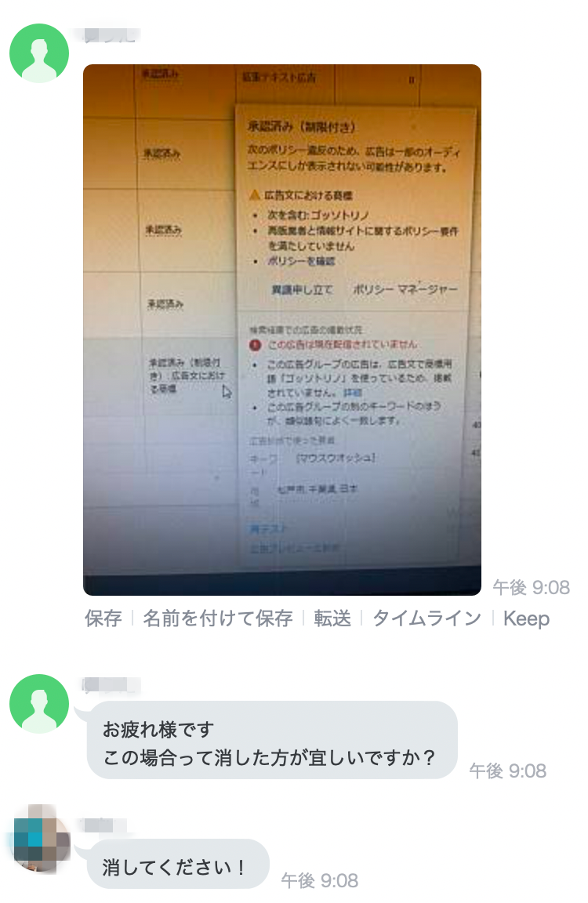Open the pixelated avatar of the replying user
The width and height of the screenshot is (588, 903).
[40, 839]
